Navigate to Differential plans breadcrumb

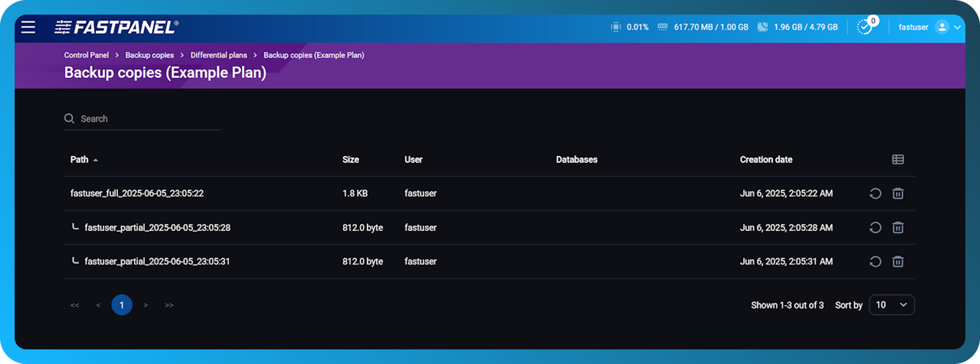(219, 55)
